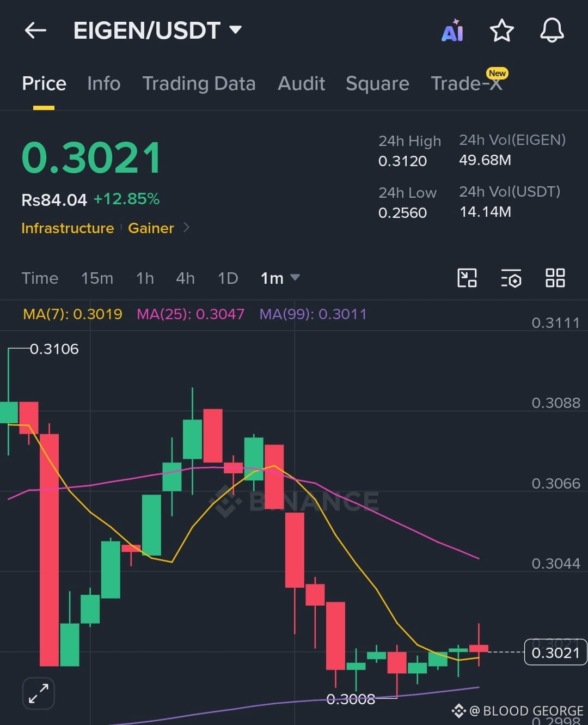Image resolution: width=588 pixels, height=725 pixels.
Task: Open the 1m interval dropdown
Action: point(280,278)
